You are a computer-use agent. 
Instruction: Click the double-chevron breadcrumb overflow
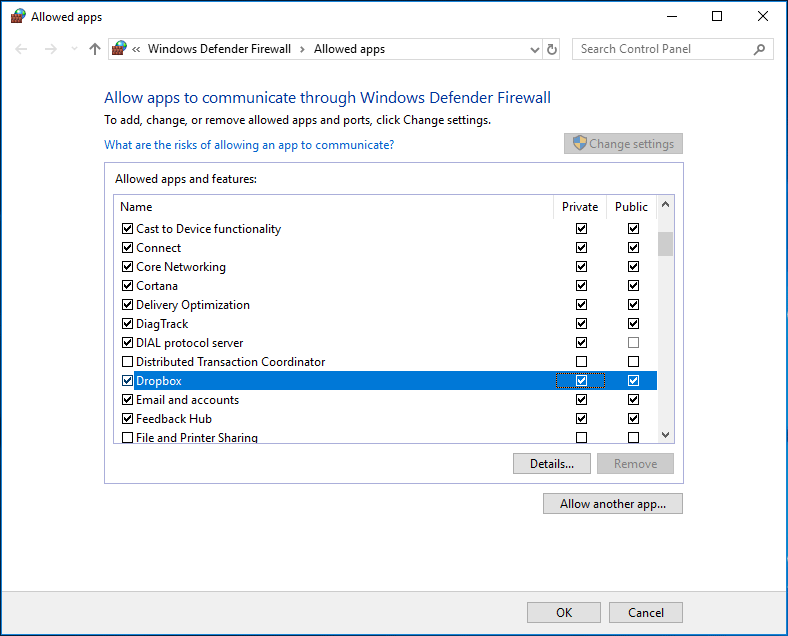pos(136,49)
